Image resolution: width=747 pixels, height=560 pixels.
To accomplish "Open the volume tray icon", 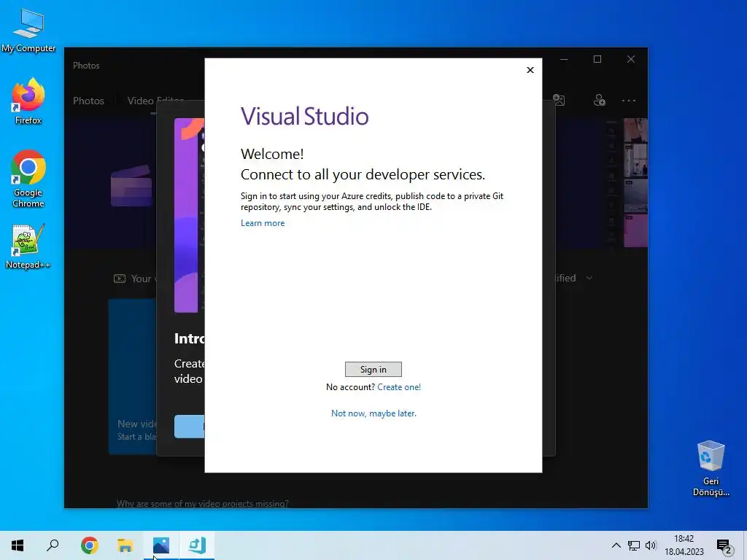I will [x=651, y=545].
